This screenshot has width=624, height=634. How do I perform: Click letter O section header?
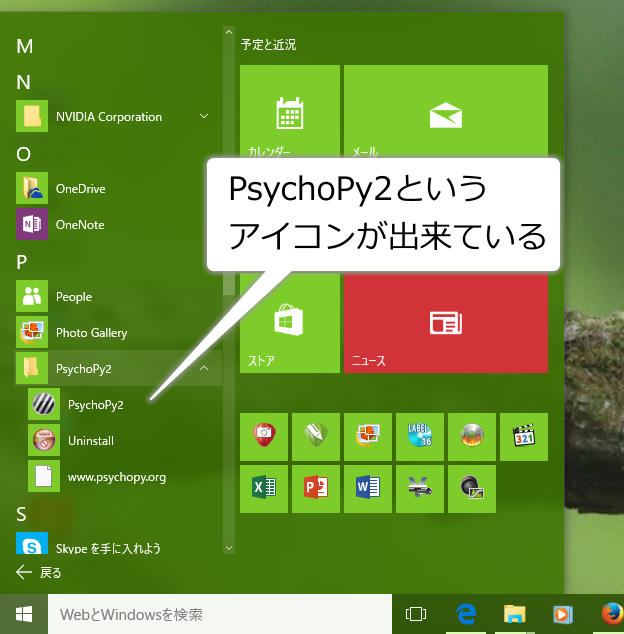pos(23,154)
